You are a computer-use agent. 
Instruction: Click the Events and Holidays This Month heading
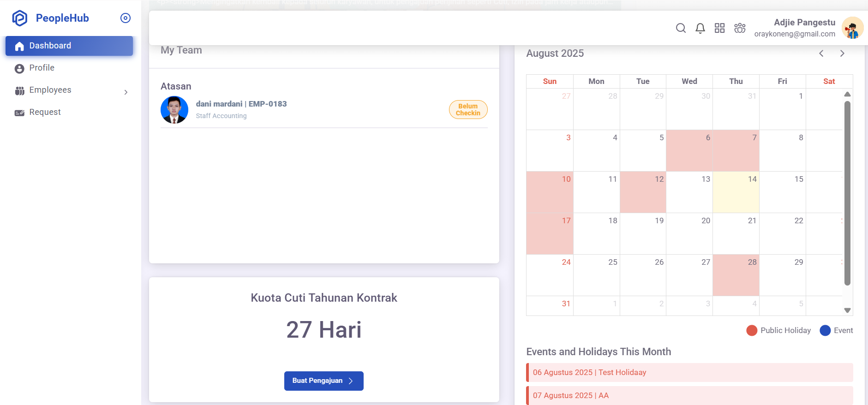[x=599, y=351]
